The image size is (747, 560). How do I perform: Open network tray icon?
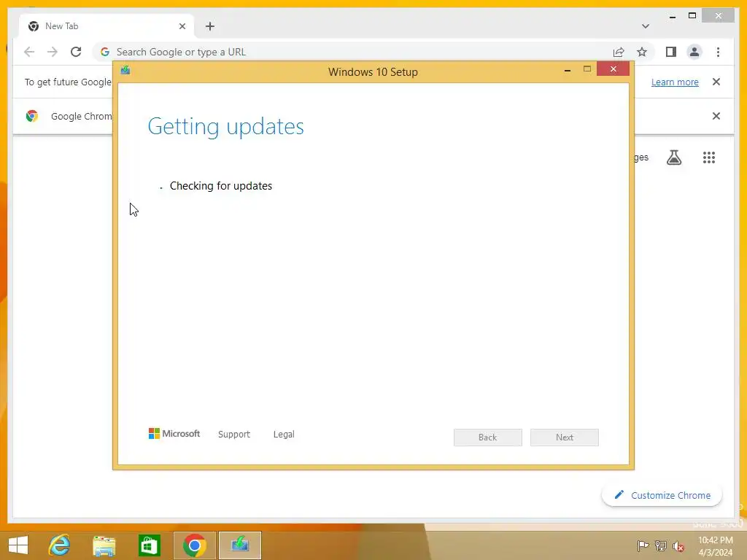(x=661, y=545)
